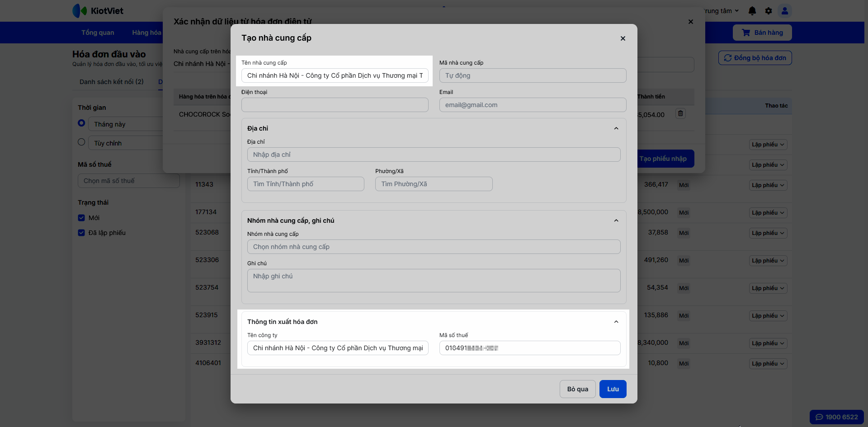Collapse the Địa chỉ section

coord(616,128)
